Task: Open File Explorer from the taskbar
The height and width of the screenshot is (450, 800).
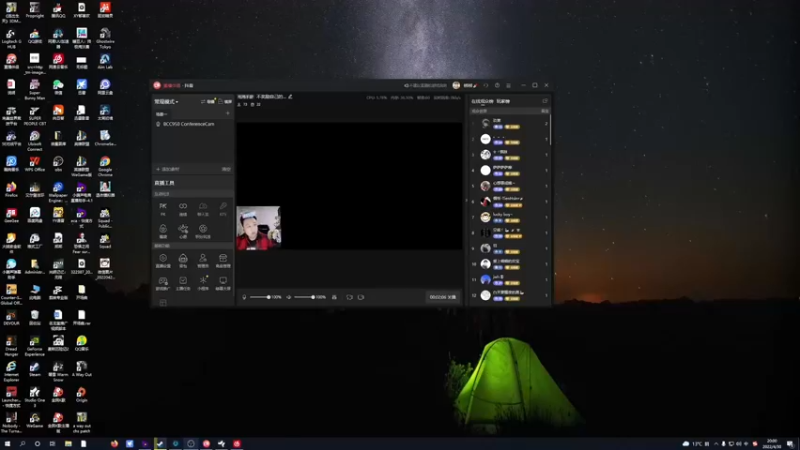Action: click(x=68, y=444)
